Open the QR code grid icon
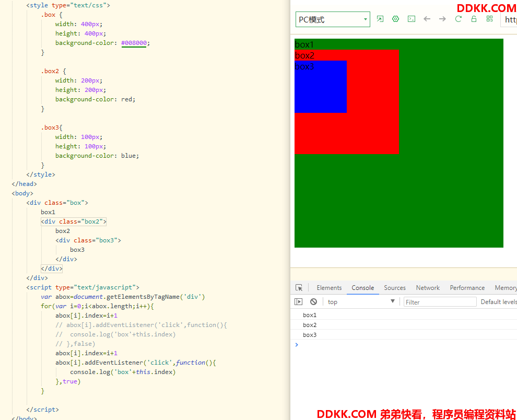The width and height of the screenshot is (517, 420). click(x=490, y=19)
